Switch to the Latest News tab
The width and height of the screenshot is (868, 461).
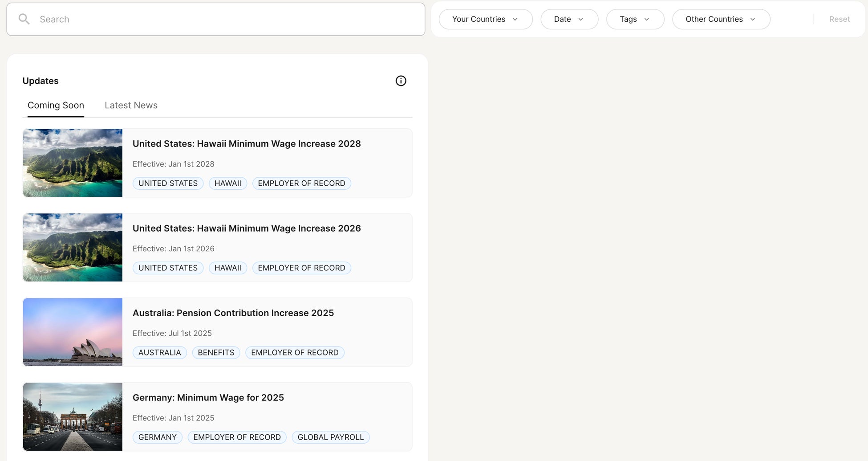tap(131, 106)
